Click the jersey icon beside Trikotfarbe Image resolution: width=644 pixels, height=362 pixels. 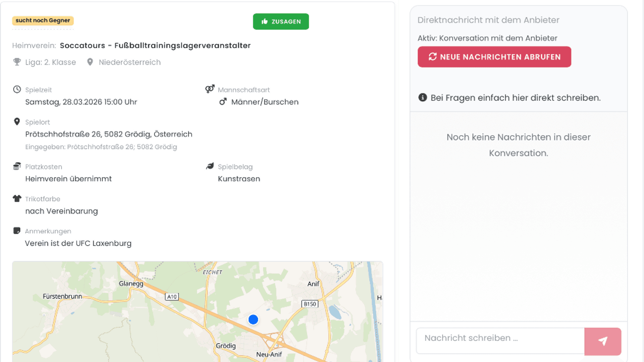click(x=17, y=198)
